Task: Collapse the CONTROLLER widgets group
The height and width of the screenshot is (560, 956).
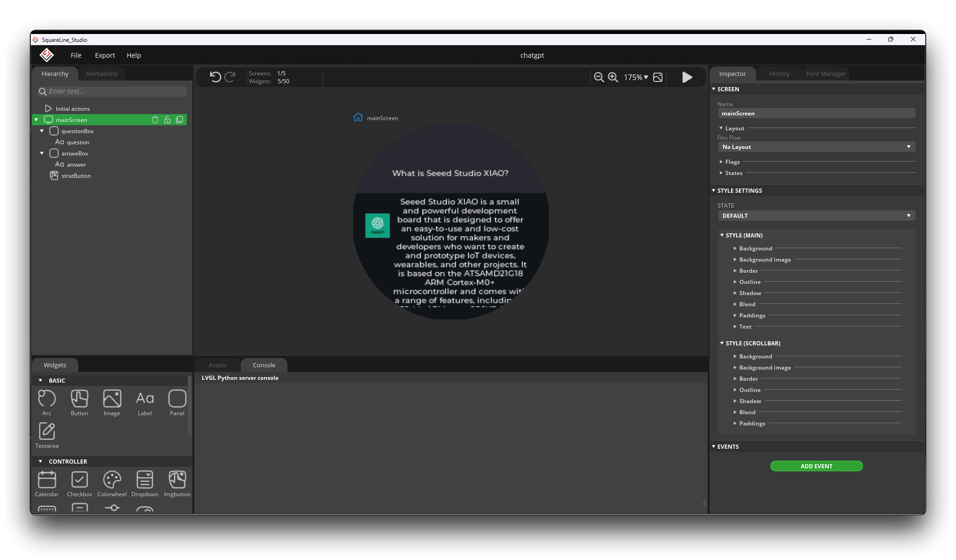Action: click(41, 461)
